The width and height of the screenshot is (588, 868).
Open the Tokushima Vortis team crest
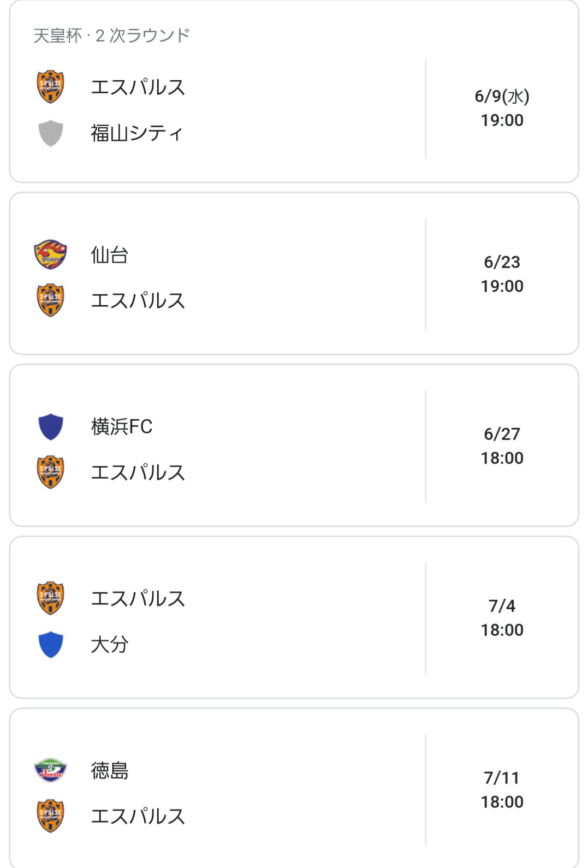(x=50, y=770)
